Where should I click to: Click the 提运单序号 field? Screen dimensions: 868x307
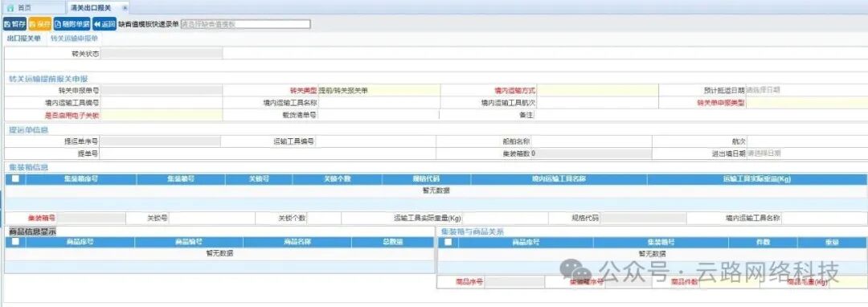pyautogui.click(x=160, y=141)
